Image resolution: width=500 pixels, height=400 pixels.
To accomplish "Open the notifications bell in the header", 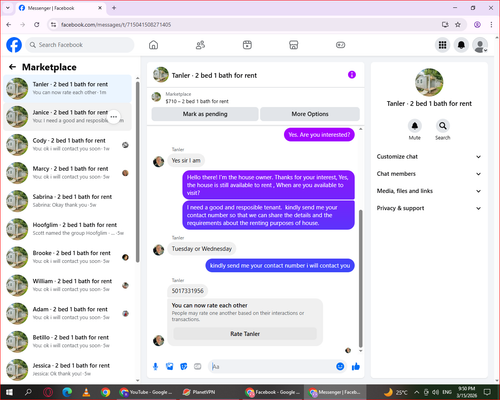I will point(461,45).
